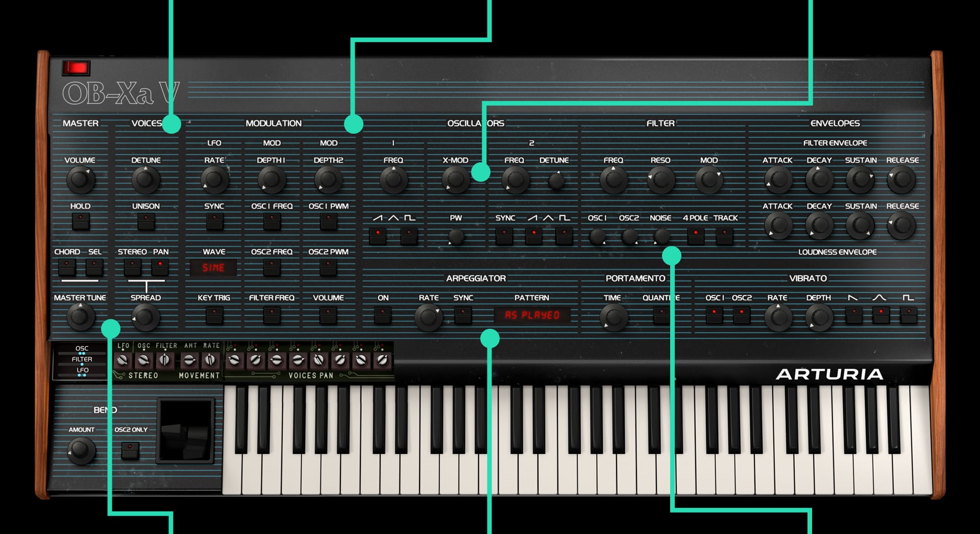Click the modulation DEPTH 1 knob
The image size is (980, 534).
272,180
